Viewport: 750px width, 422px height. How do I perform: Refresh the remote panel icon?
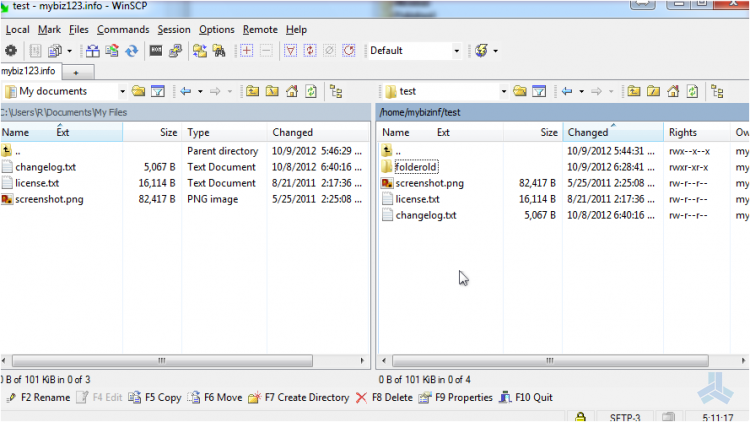693,91
